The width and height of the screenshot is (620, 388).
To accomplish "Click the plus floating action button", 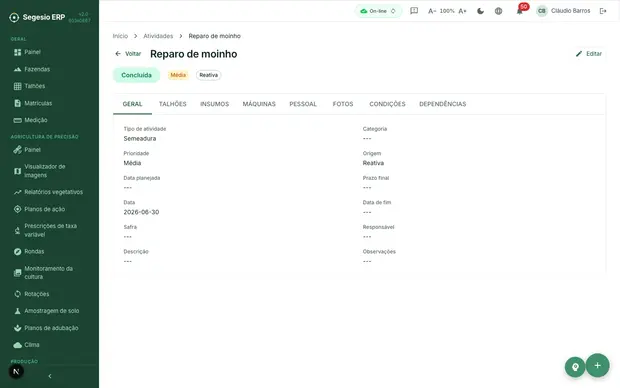I will [x=597, y=365].
